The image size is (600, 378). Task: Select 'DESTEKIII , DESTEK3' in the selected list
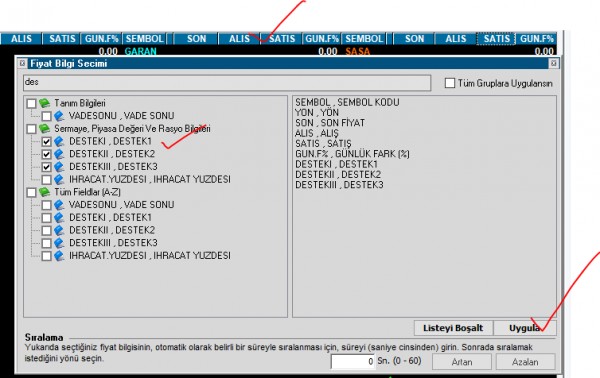(339, 185)
